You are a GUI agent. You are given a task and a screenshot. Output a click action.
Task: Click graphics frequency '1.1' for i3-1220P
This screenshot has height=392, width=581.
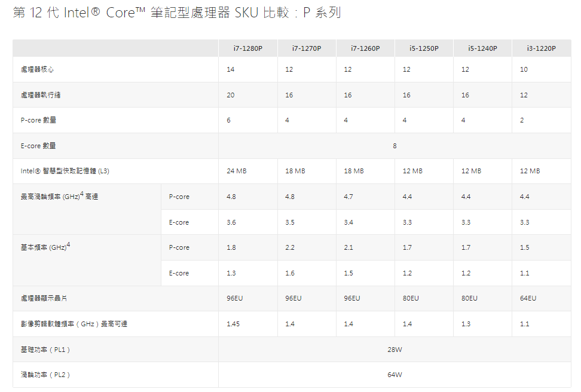[x=524, y=324]
